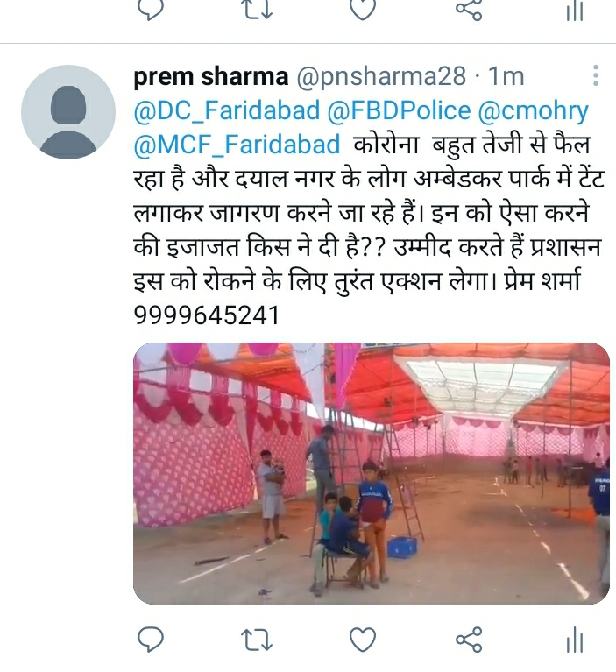View analytics for prem sharma's tweet
This screenshot has height=672, width=616.
pyautogui.click(x=575, y=640)
